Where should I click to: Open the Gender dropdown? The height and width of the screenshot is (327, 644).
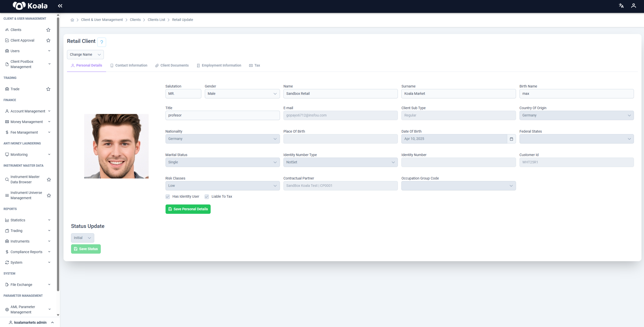pos(242,94)
